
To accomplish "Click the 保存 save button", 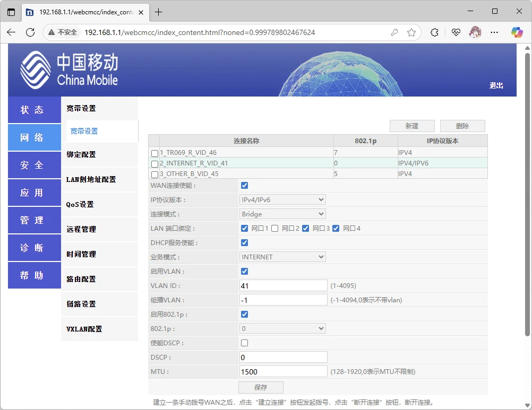I will tap(261, 387).
